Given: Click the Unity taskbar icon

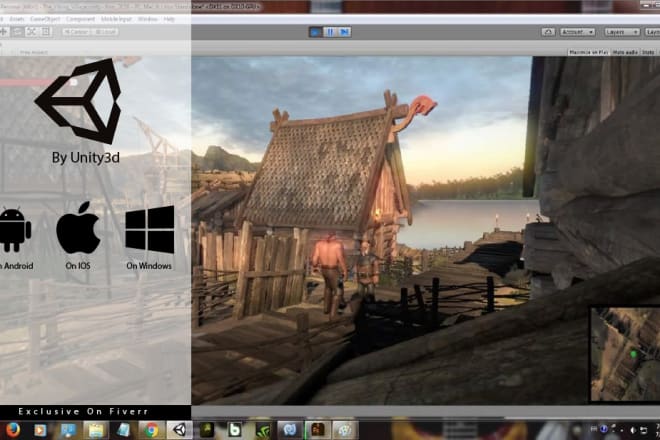Looking at the screenshot, I should pos(180,430).
